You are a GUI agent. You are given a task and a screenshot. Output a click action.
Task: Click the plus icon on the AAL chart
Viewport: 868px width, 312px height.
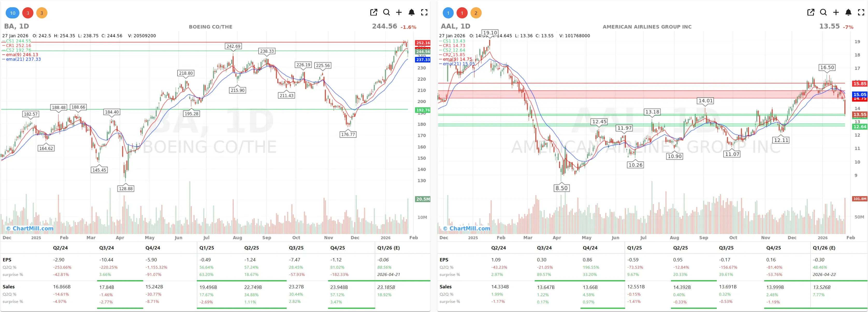coord(836,12)
